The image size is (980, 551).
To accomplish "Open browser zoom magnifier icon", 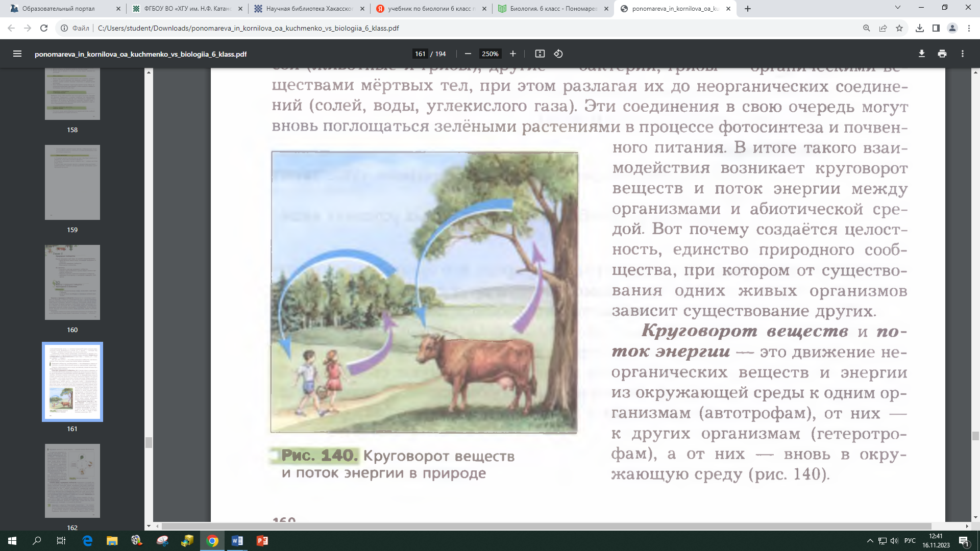I will coord(867,28).
